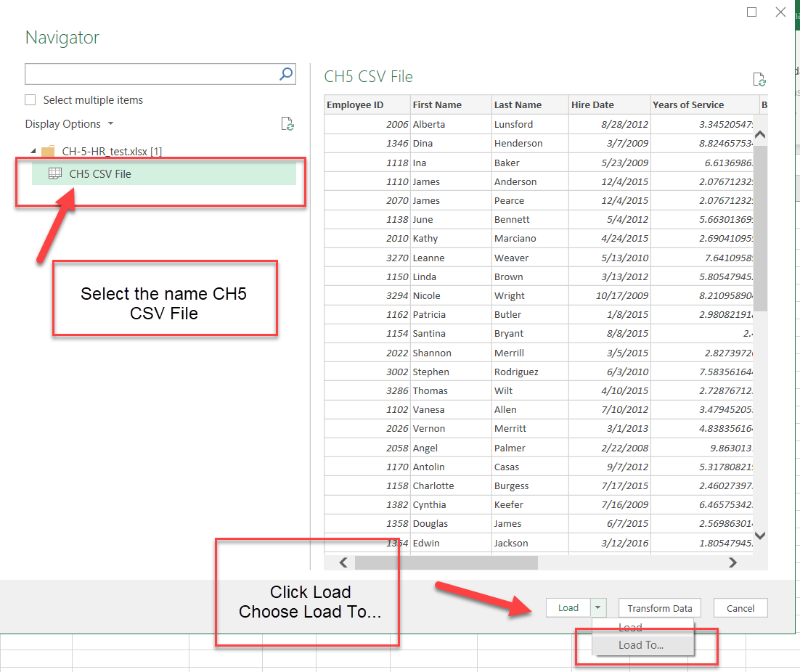Click the first name Charlotte cell
This screenshot has width=800, height=672.
click(451, 486)
